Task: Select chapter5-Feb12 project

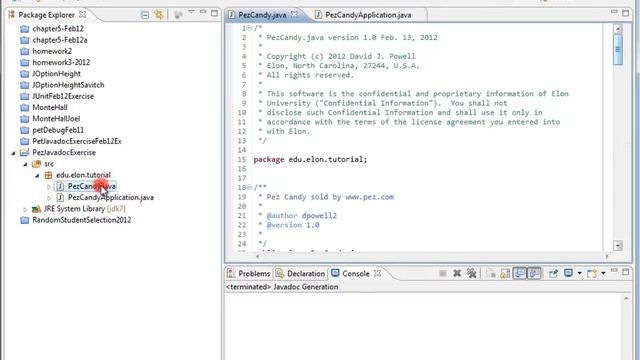Action: [58, 29]
